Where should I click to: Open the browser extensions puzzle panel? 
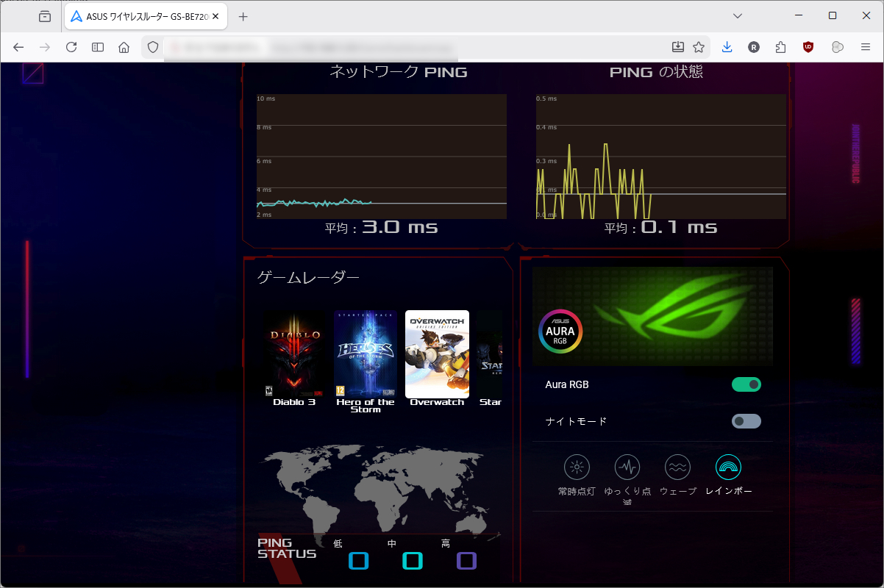point(780,47)
